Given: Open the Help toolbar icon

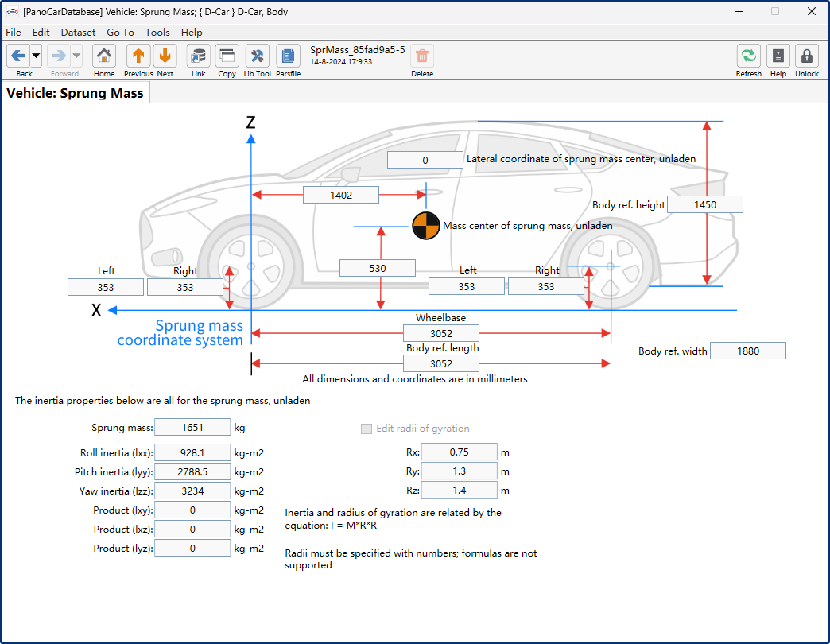Looking at the screenshot, I should (778, 56).
